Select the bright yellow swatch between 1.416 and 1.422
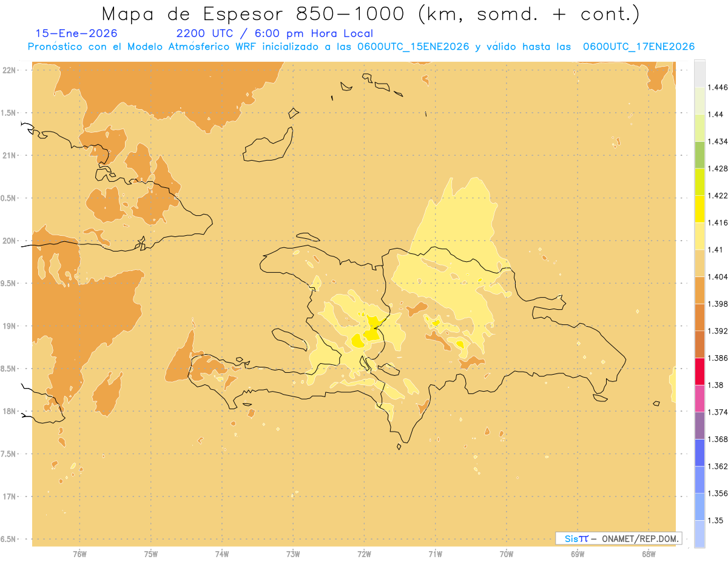 (x=699, y=209)
